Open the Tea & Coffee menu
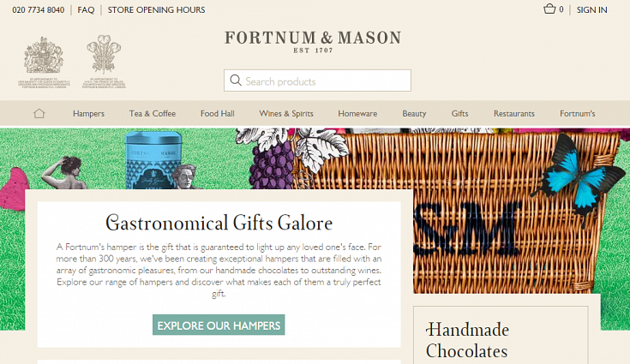Viewport: 630px width, 364px height. (153, 114)
